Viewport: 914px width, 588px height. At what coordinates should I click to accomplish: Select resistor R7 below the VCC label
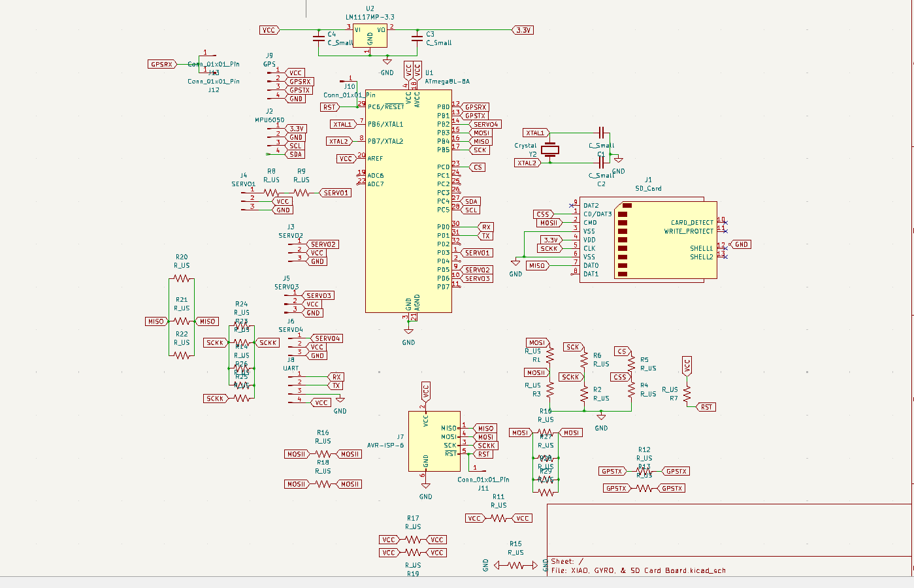click(687, 394)
